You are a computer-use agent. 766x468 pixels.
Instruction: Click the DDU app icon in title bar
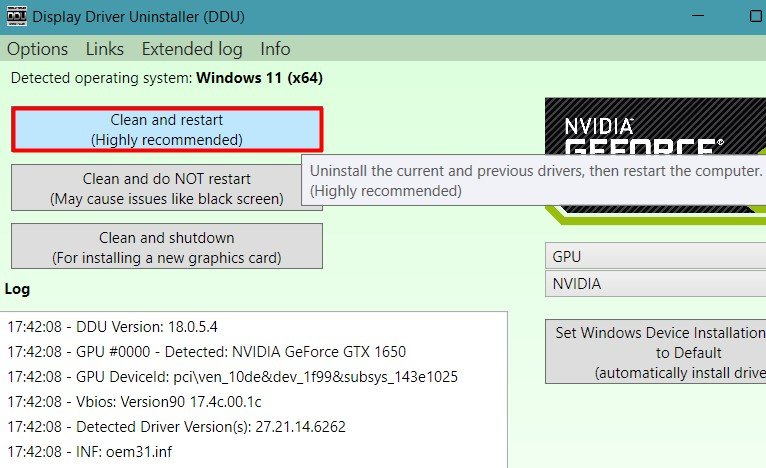tap(17, 16)
